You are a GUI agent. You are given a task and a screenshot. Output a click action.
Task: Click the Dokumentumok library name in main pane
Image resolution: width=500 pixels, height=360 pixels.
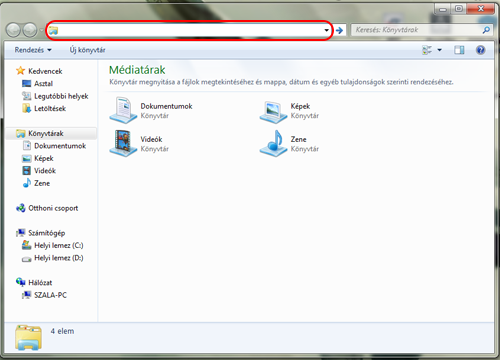166,106
